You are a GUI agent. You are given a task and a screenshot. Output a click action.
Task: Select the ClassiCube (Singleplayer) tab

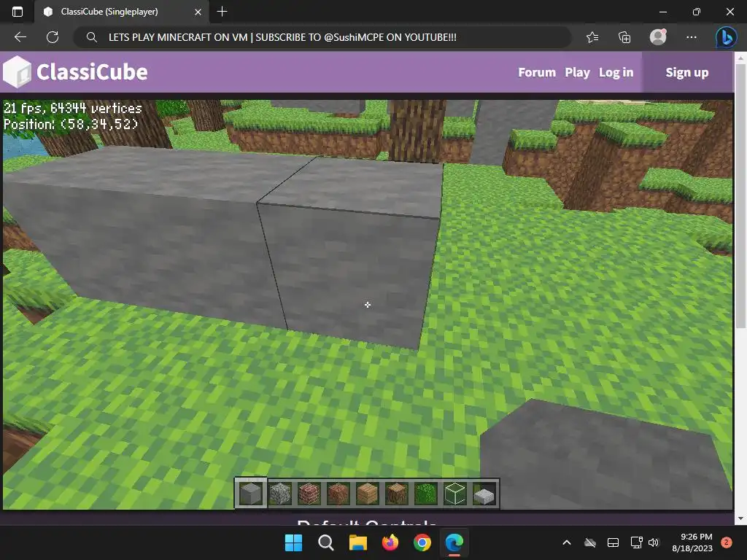121,12
